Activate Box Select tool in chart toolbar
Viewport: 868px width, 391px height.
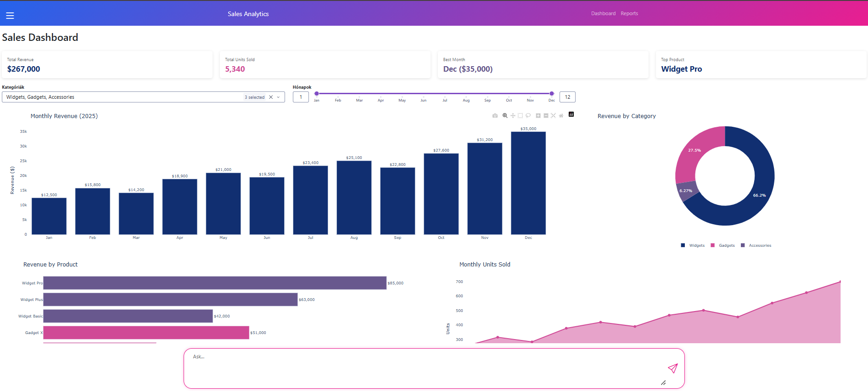520,116
